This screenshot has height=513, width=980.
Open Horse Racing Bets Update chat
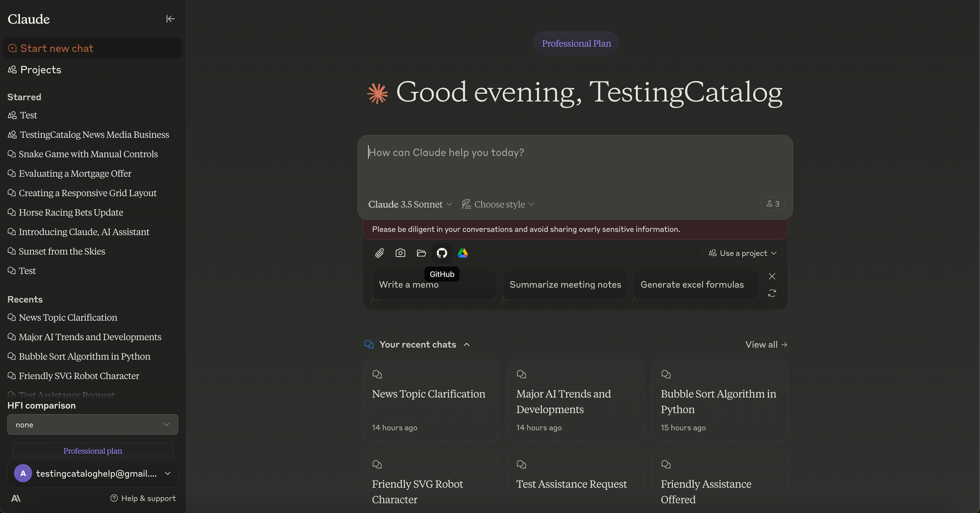pos(66,212)
